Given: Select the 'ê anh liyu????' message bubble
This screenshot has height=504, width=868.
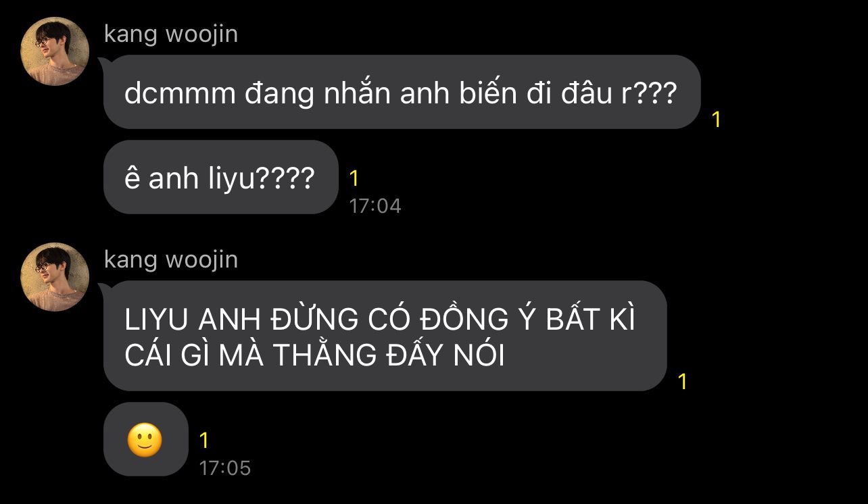Looking at the screenshot, I should (220, 177).
